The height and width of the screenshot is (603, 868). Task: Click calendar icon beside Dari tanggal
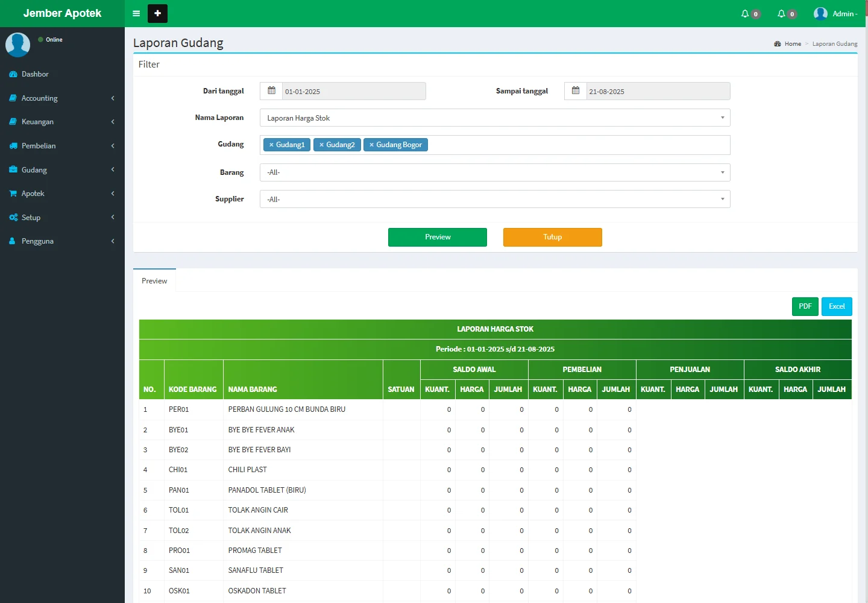tap(271, 91)
